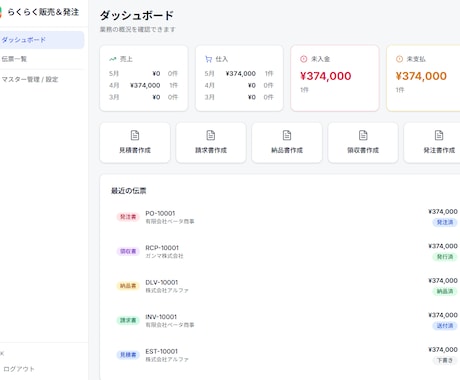Click 有限会社ベータ商事 under INV-10001
Viewport: 460px width, 380px height.
[x=170, y=325]
